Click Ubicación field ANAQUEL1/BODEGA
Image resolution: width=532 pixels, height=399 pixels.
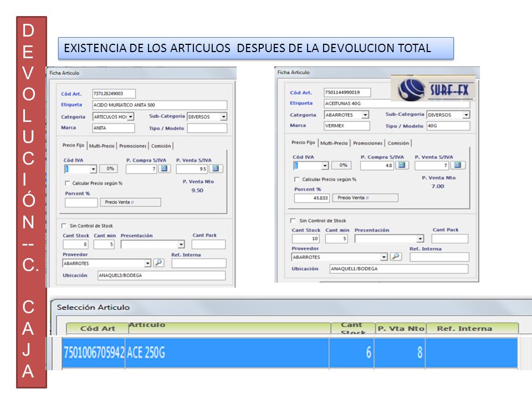(x=398, y=269)
